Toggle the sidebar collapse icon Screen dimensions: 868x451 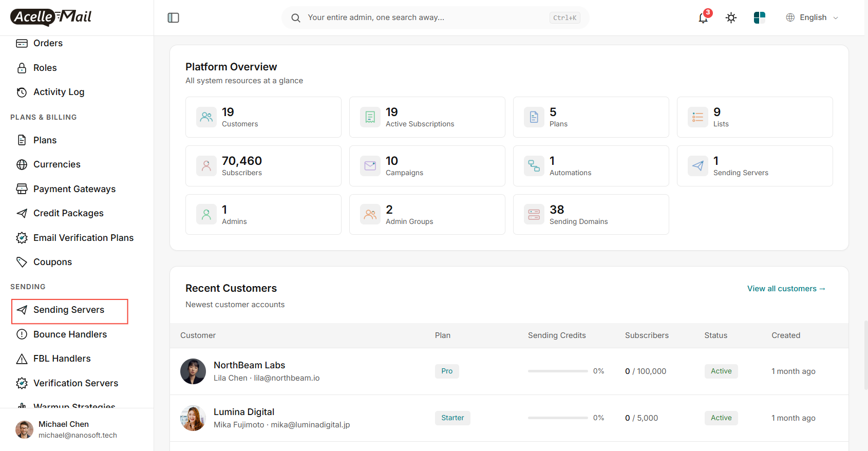click(x=174, y=18)
